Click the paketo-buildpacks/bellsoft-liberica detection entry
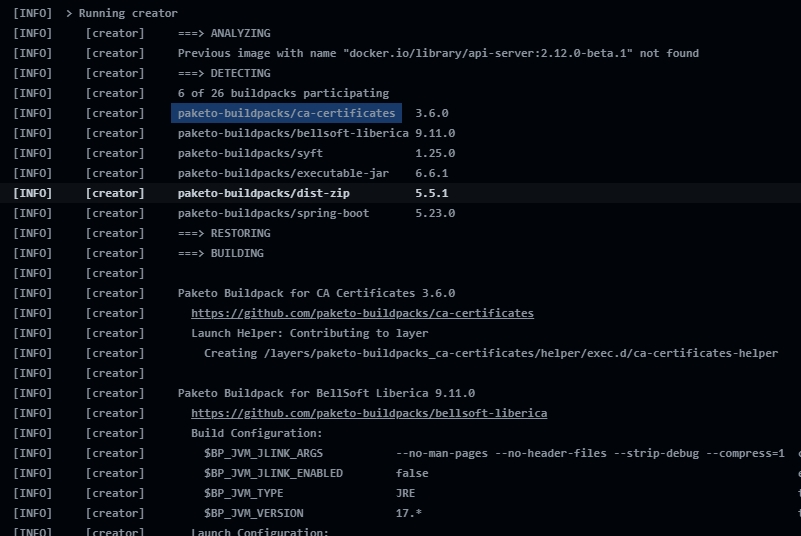Image resolution: width=801 pixels, height=536 pixels. (x=293, y=133)
